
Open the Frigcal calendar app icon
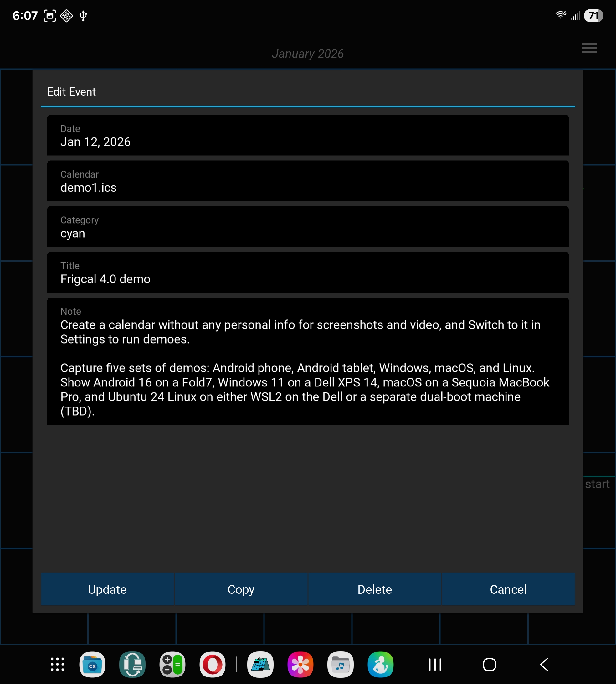click(x=260, y=664)
